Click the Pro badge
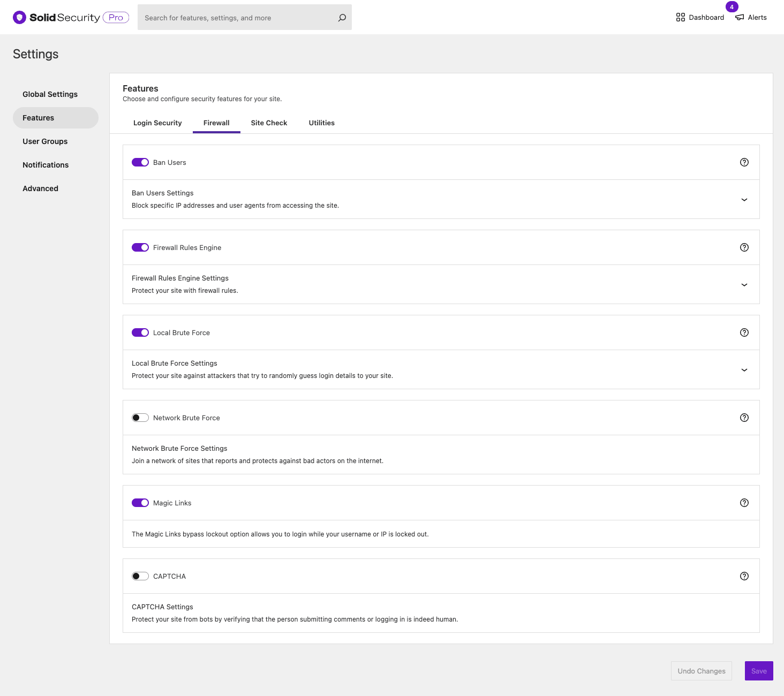The image size is (784, 696). [116, 18]
